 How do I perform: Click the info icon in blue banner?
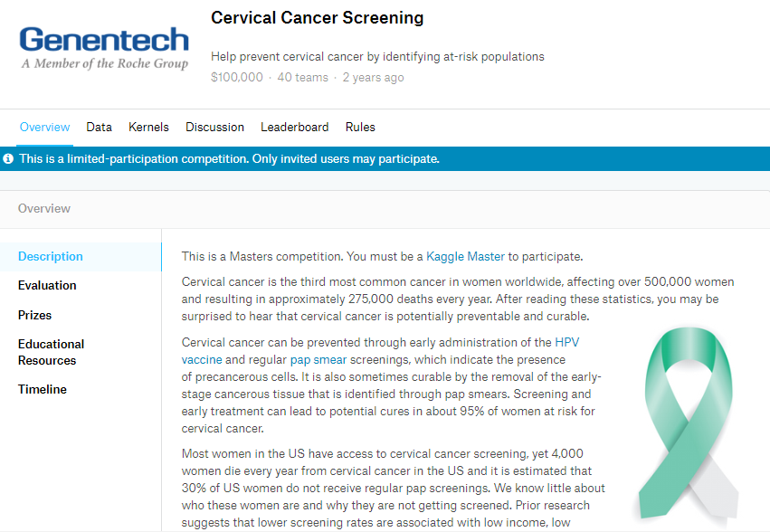[8, 158]
